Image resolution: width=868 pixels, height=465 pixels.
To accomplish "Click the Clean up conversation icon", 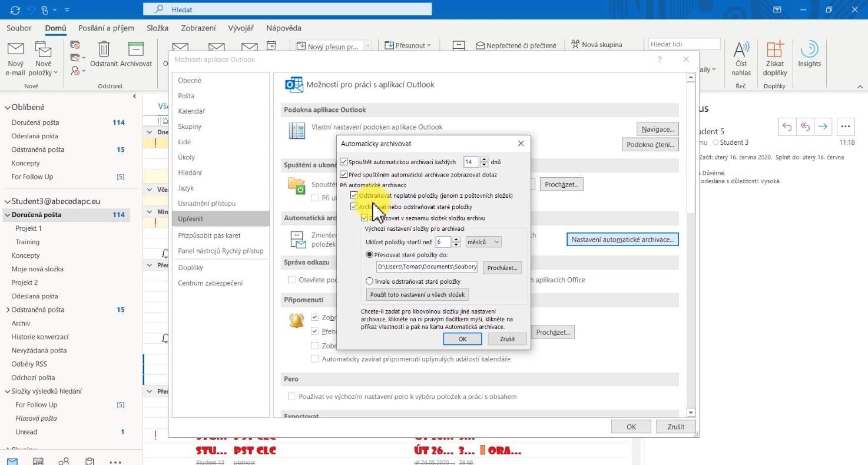I will (x=75, y=58).
